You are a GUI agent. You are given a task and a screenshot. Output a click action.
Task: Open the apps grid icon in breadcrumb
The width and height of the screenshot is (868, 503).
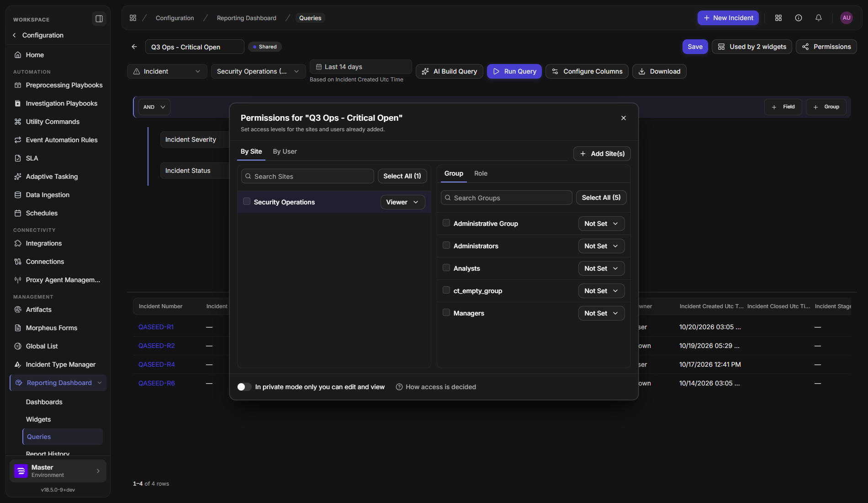coord(133,18)
